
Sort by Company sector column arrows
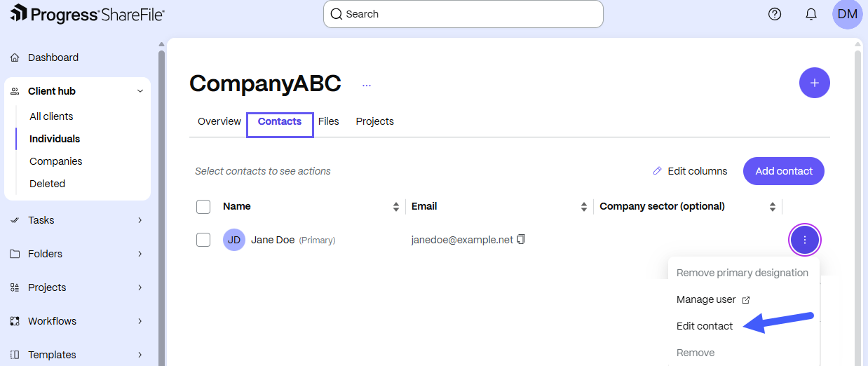[x=773, y=207]
